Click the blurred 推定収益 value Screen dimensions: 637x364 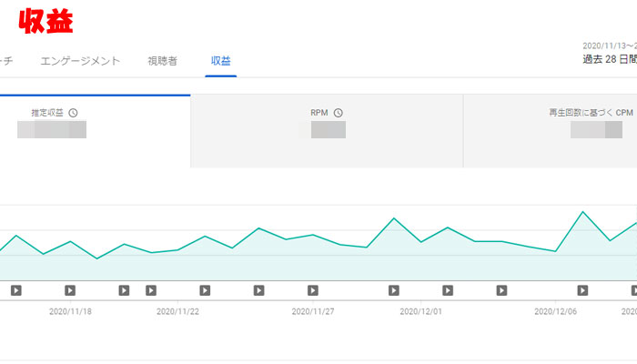52,129
